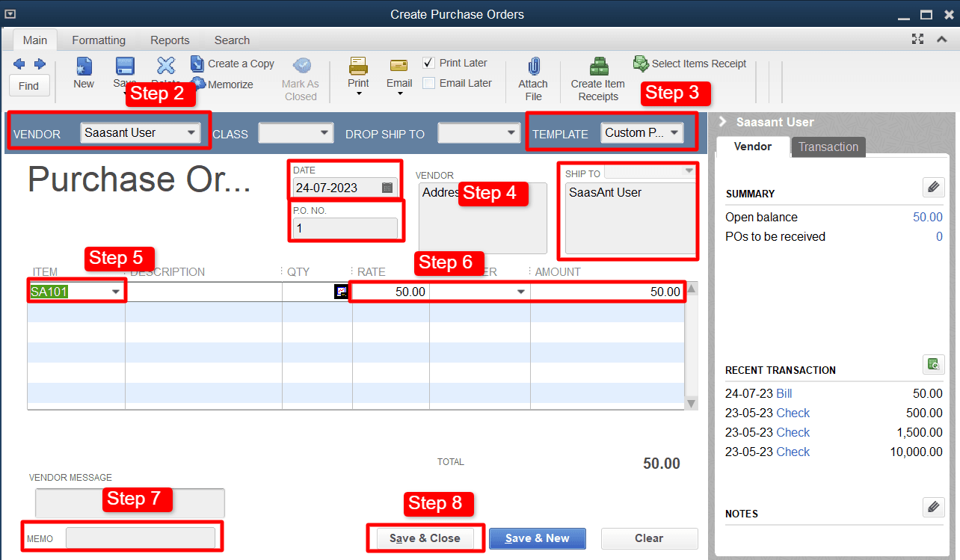Switch to the Reports tab
960x560 pixels.
pos(170,40)
